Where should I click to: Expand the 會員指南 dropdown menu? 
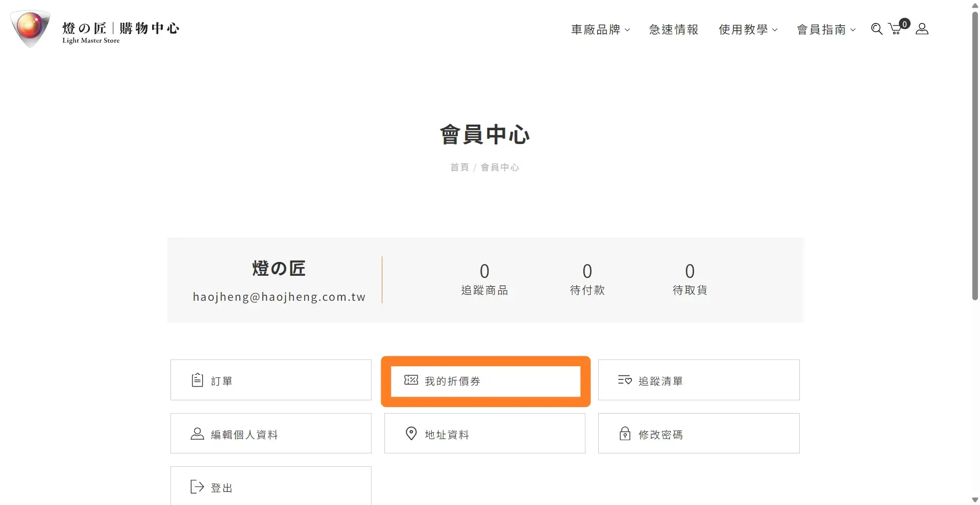pos(826,30)
